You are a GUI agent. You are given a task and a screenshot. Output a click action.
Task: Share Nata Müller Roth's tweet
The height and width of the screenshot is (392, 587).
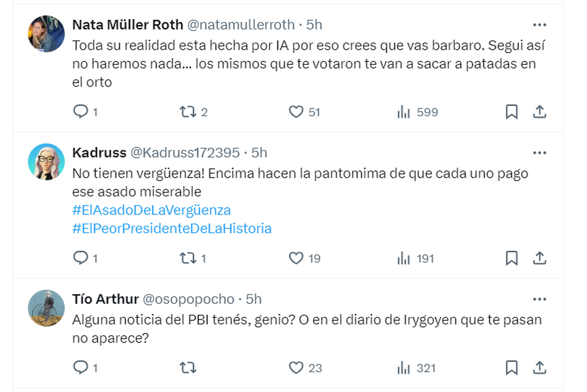(x=539, y=112)
